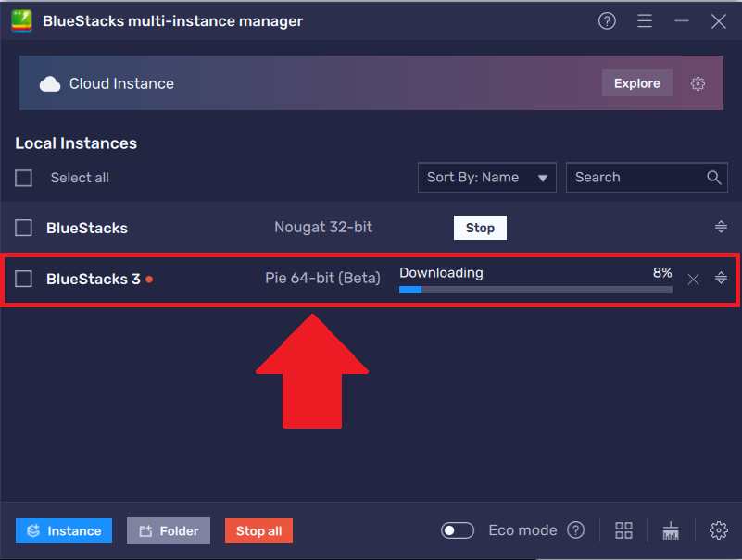
Task: Open Cloud Instance settings gear
Action: click(x=698, y=83)
